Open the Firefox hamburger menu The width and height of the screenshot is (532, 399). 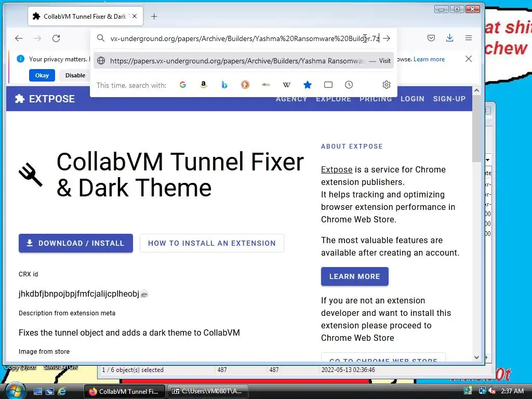pyautogui.click(x=469, y=38)
